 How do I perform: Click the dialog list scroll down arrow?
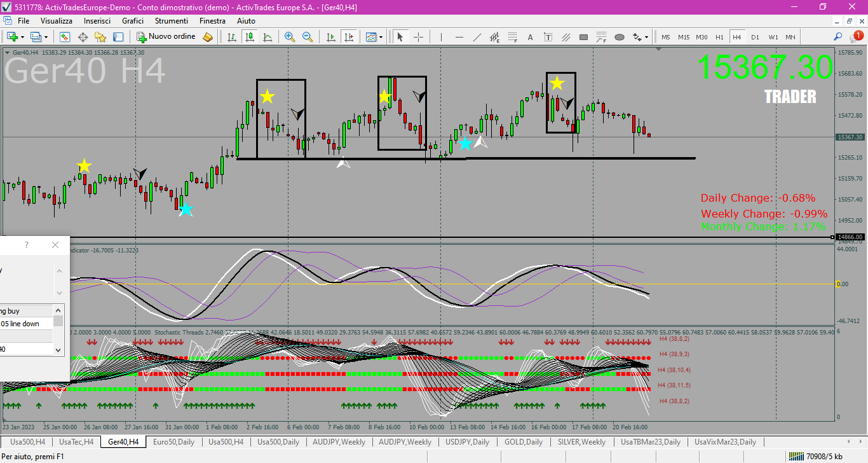58,349
